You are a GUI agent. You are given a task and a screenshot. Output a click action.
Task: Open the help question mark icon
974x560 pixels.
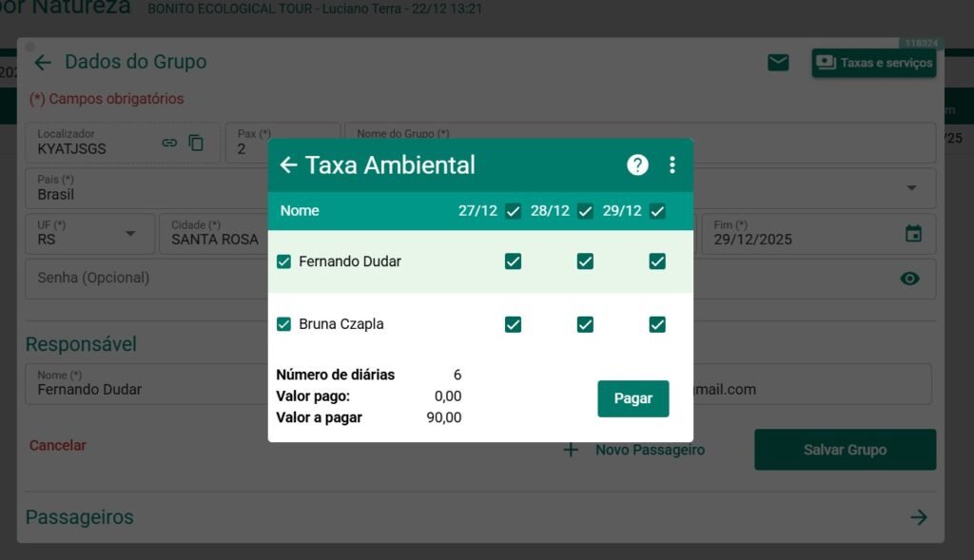tap(637, 164)
